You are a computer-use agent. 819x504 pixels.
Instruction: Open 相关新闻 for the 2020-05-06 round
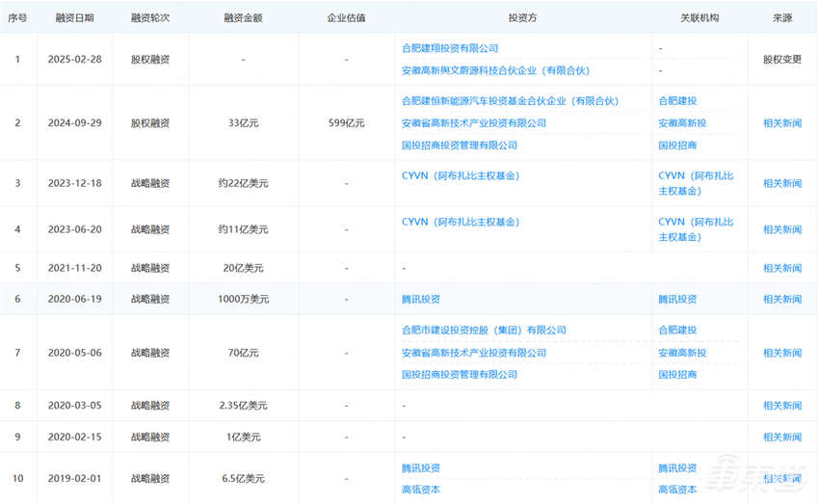(x=781, y=353)
